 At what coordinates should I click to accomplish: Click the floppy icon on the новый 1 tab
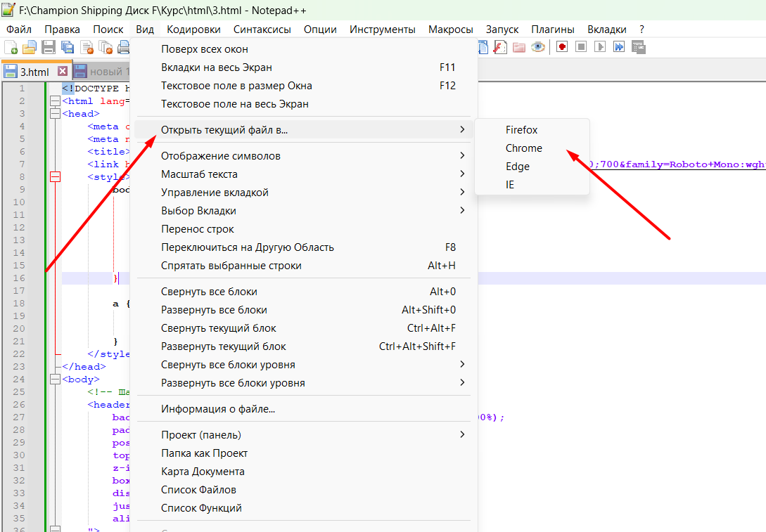[80, 71]
